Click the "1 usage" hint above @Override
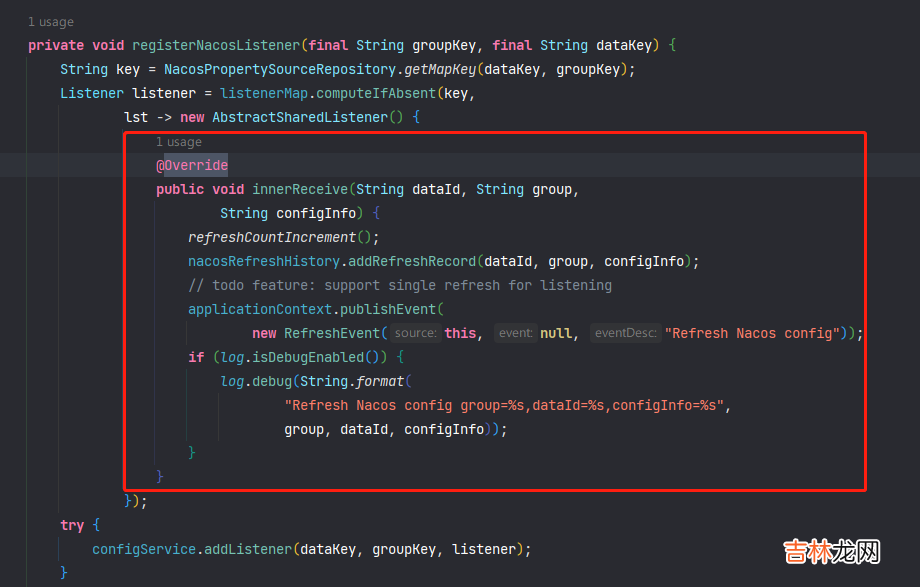Viewport: 920px width, 587px height. tap(178, 142)
